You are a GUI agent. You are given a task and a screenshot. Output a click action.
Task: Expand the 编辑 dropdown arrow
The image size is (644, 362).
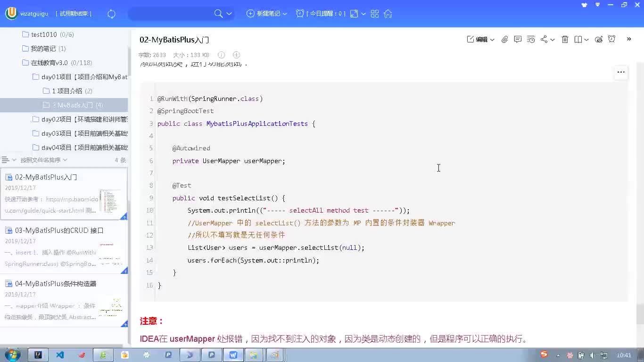click(492, 40)
